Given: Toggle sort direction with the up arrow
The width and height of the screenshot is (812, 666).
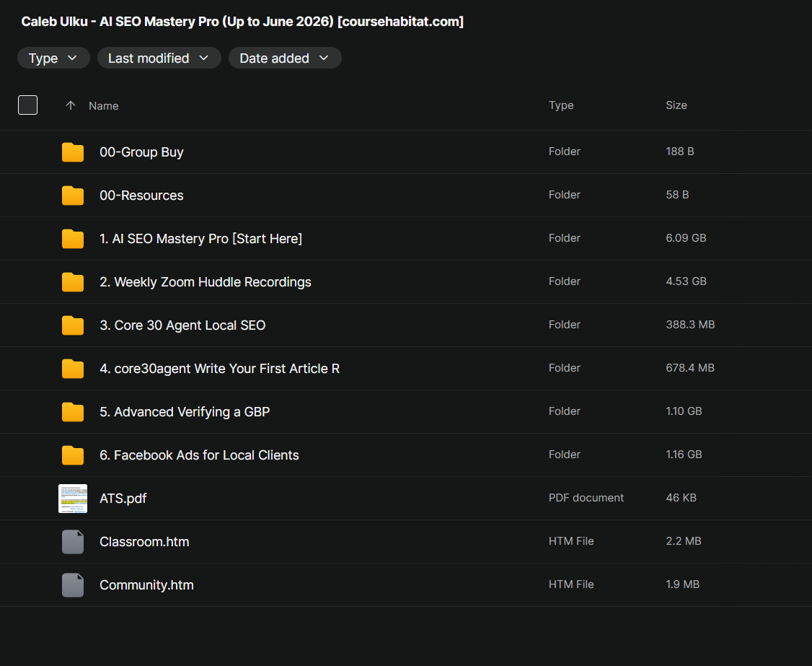Looking at the screenshot, I should coord(71,106).
